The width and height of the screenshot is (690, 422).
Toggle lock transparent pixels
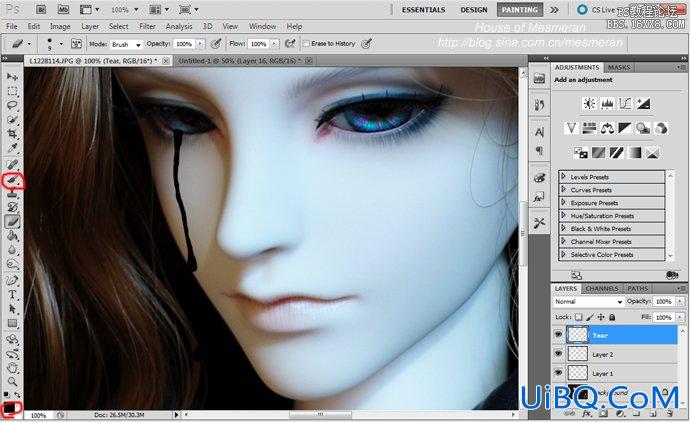[578, 317]
